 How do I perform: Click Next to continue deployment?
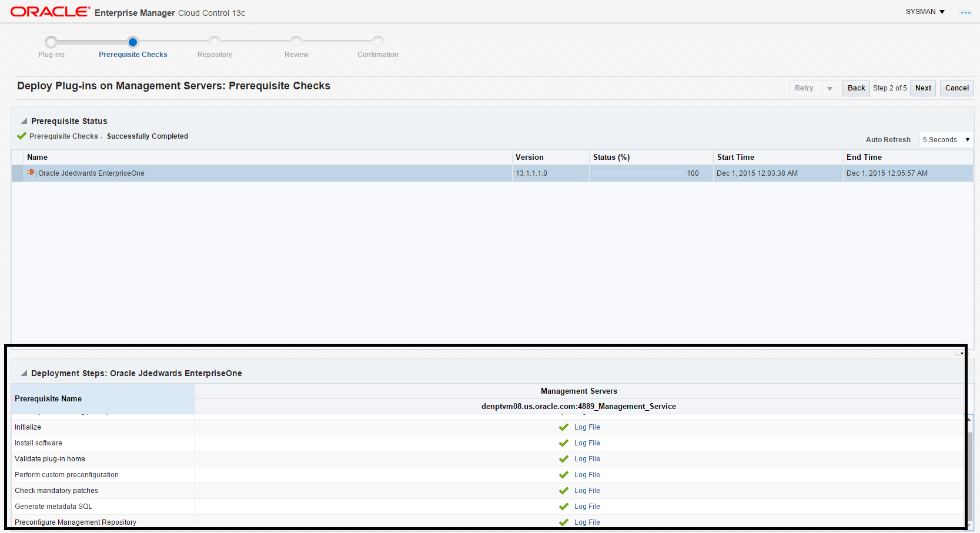pos(923,88)
